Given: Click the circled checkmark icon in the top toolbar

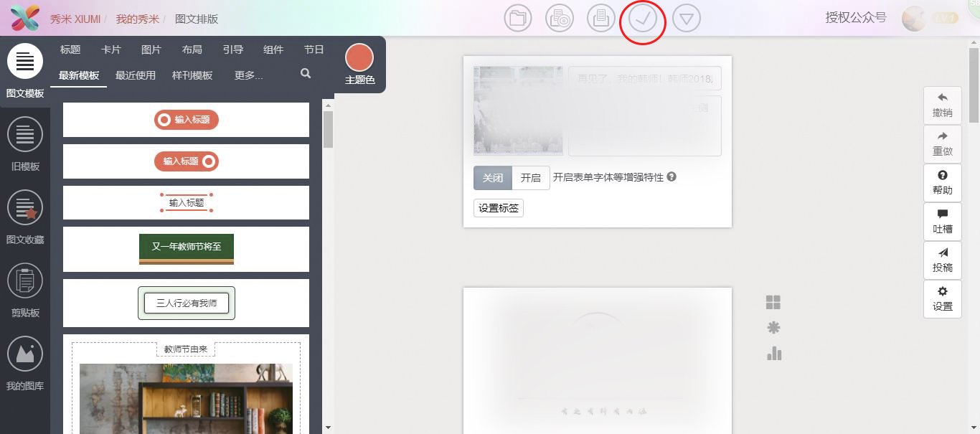Looking at the screenshot, I should click(x=643, y=19).
